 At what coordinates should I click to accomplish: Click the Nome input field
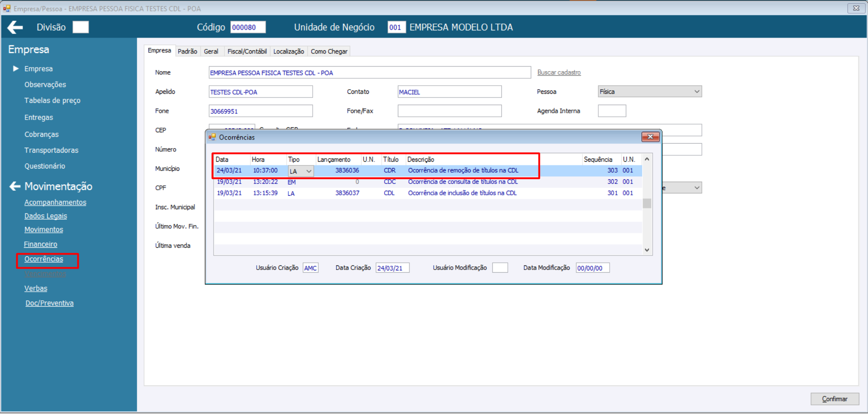370,72
